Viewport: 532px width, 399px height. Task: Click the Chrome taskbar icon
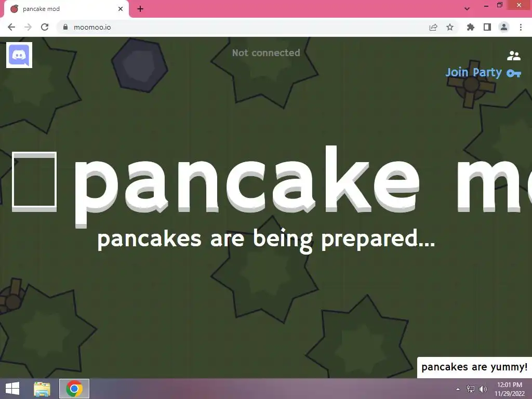pyautogui.click(x=74, y=389)
